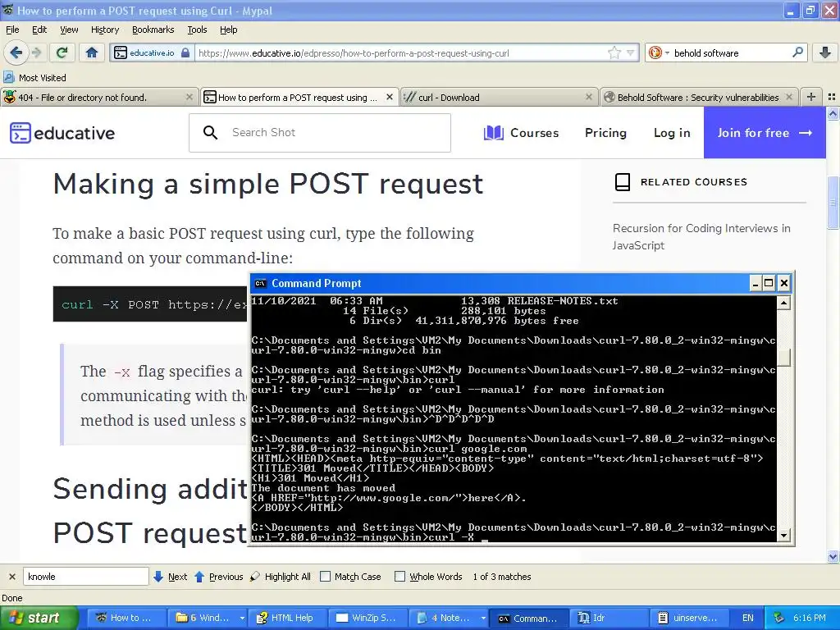Open the Bookmarks menu

tap(153, 30)
